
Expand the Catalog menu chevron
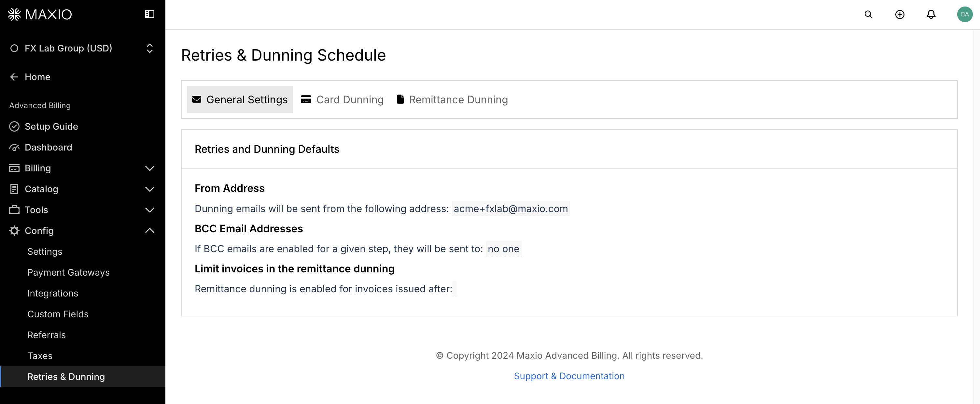pyautogui.click(x=149, y=189)
